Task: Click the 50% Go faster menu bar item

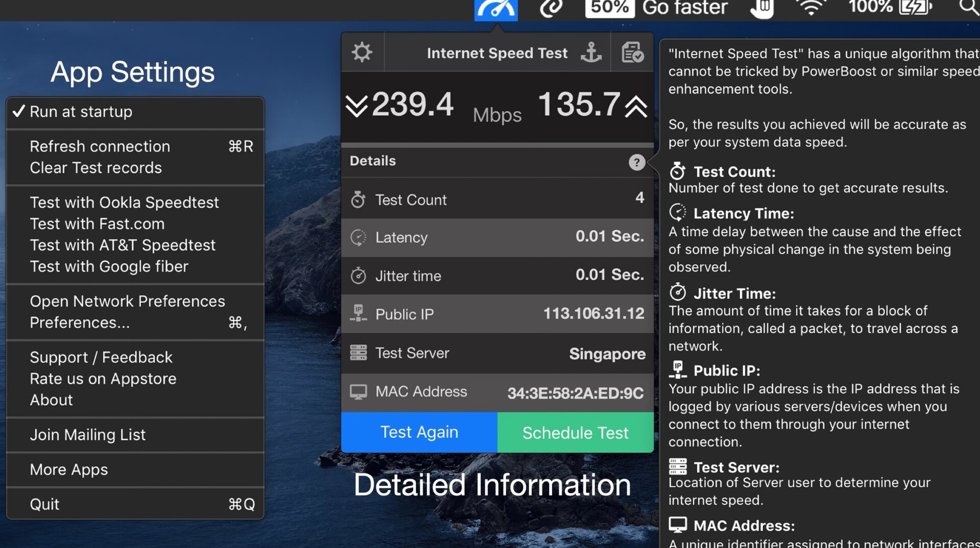Action: [x=656, y=8]
